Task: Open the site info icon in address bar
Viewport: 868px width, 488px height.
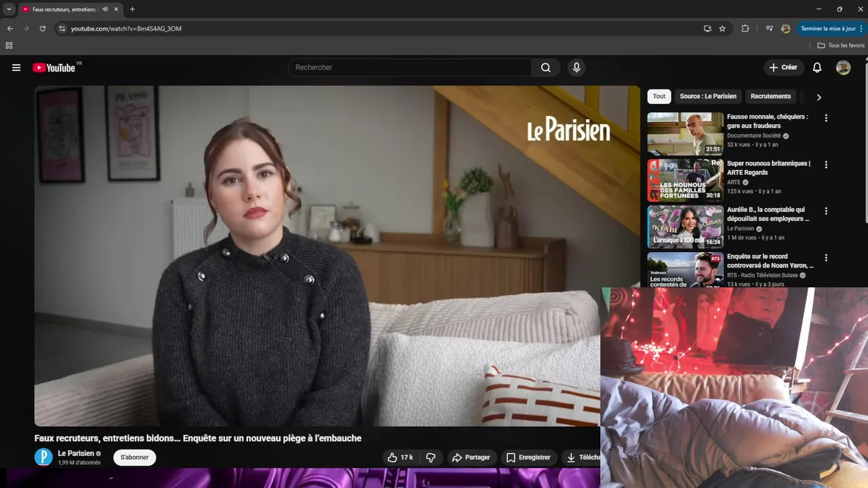Action: click(62, 28)
